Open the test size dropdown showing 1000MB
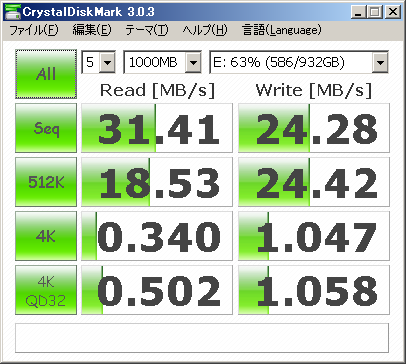Image resolution: width=406 pixels, height=364 pixels. pos(162,62)
